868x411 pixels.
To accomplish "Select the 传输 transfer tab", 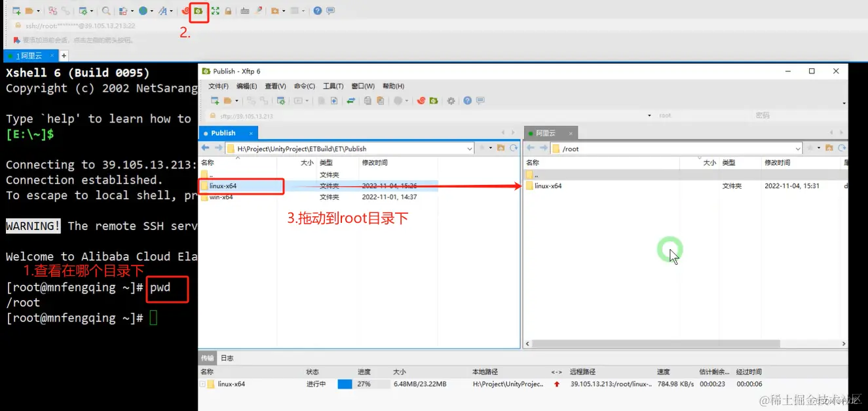I will point(208,358).
